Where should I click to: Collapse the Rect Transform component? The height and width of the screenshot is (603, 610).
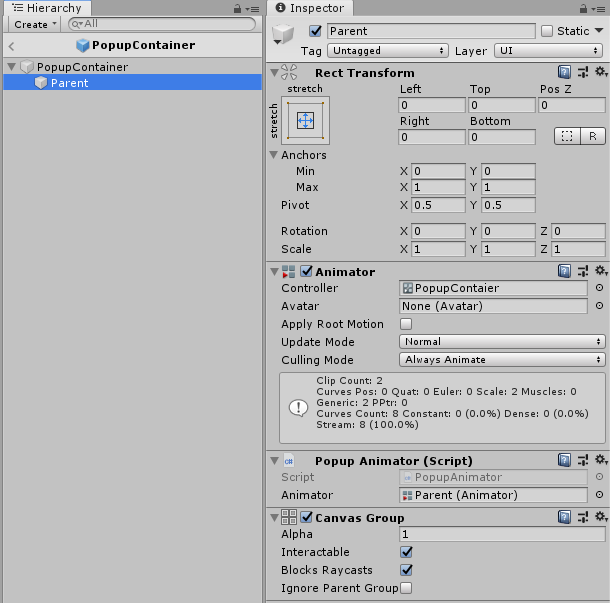pos(275,73)
